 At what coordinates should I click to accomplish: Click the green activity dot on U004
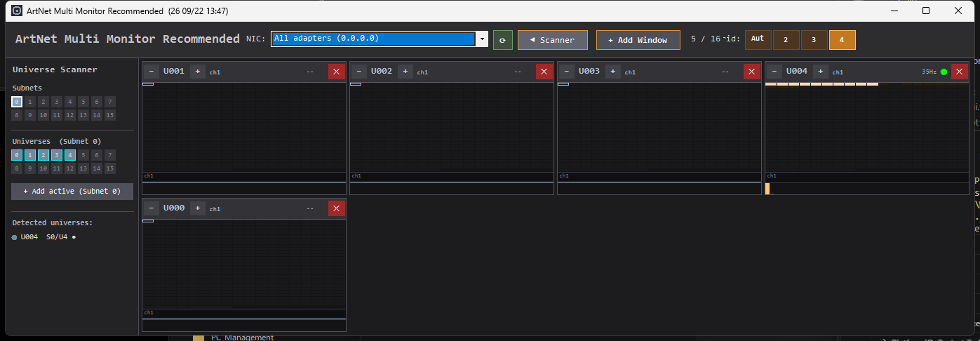pyautogui.click(x=944, y=72)
